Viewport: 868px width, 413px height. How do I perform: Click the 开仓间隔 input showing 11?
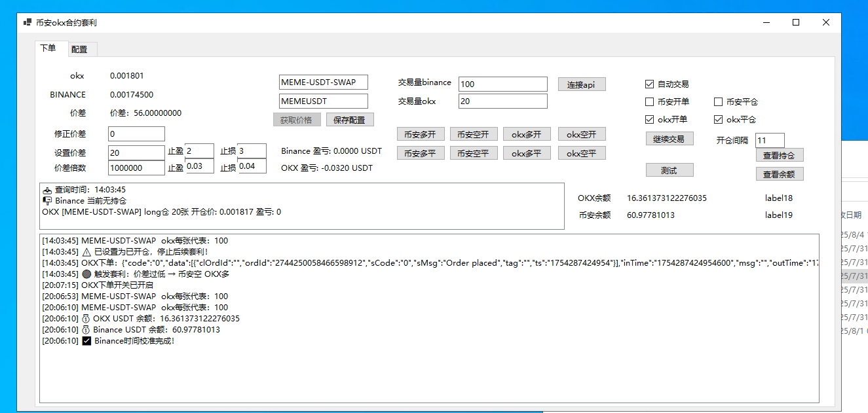(770, 140)
